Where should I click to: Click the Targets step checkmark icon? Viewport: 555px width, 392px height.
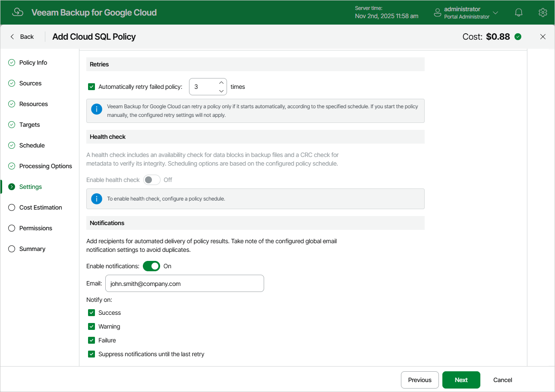[x=12, y=125]
